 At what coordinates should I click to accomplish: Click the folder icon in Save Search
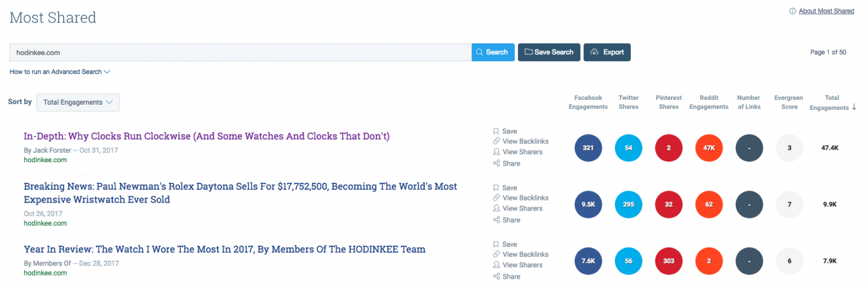pyautogui.click(x=528, y=52)
